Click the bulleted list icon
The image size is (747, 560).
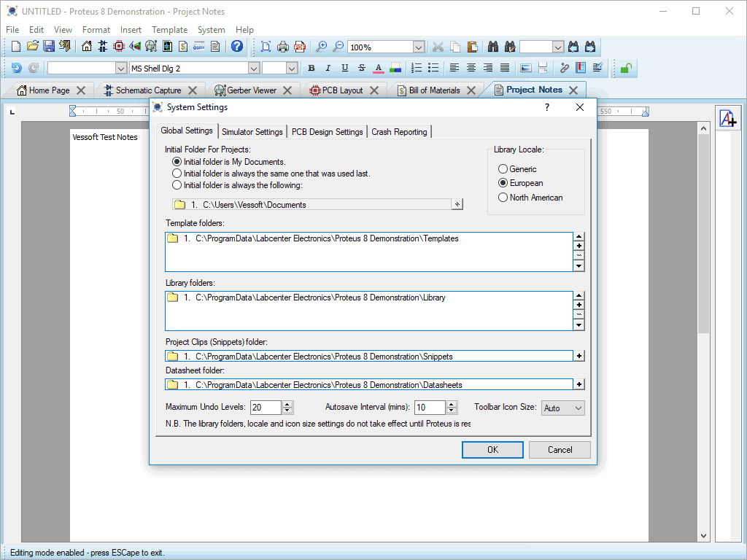click(433, 68)
